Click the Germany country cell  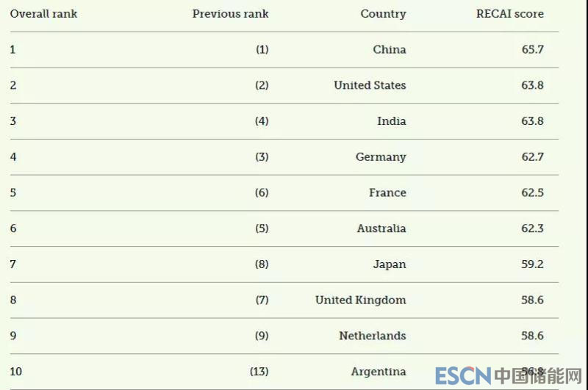[380, 157]
